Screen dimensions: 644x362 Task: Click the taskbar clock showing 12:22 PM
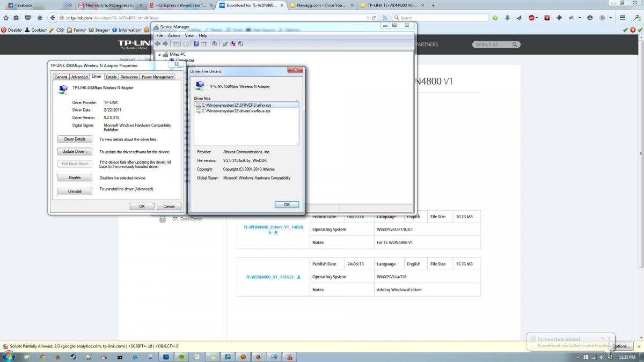click(x=627, y=357)
